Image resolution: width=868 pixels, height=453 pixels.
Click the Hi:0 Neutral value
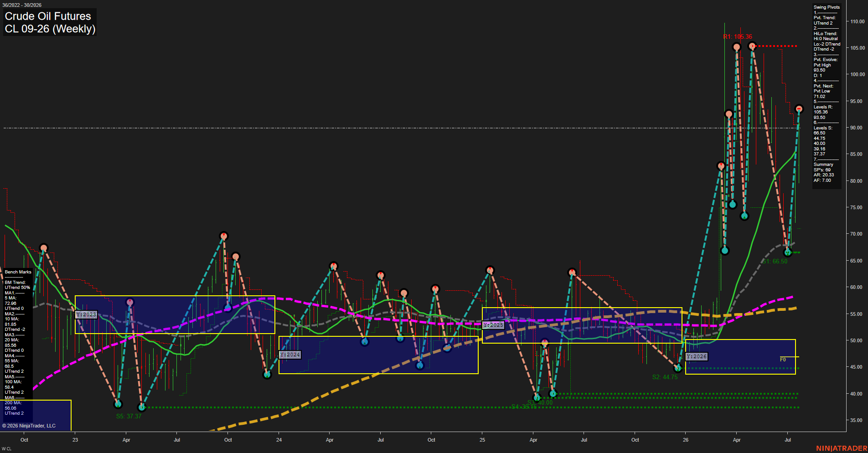[826, 39]
